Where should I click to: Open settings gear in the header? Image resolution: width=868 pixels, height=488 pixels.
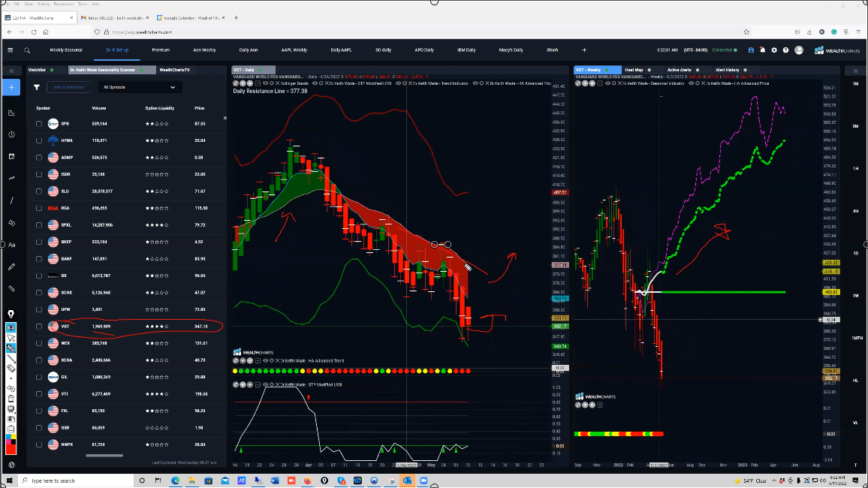coord(774,50)
